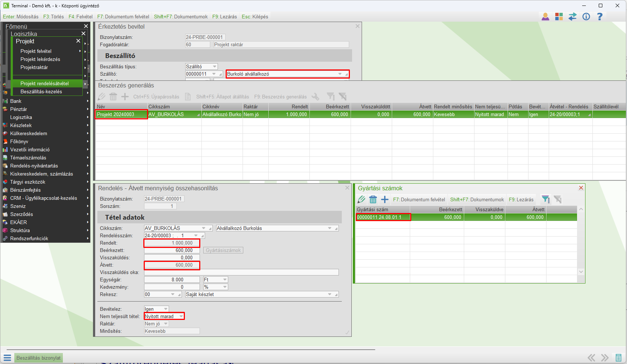
Task: Open the user profile icon in top toolbar
Action: (545, 17)
